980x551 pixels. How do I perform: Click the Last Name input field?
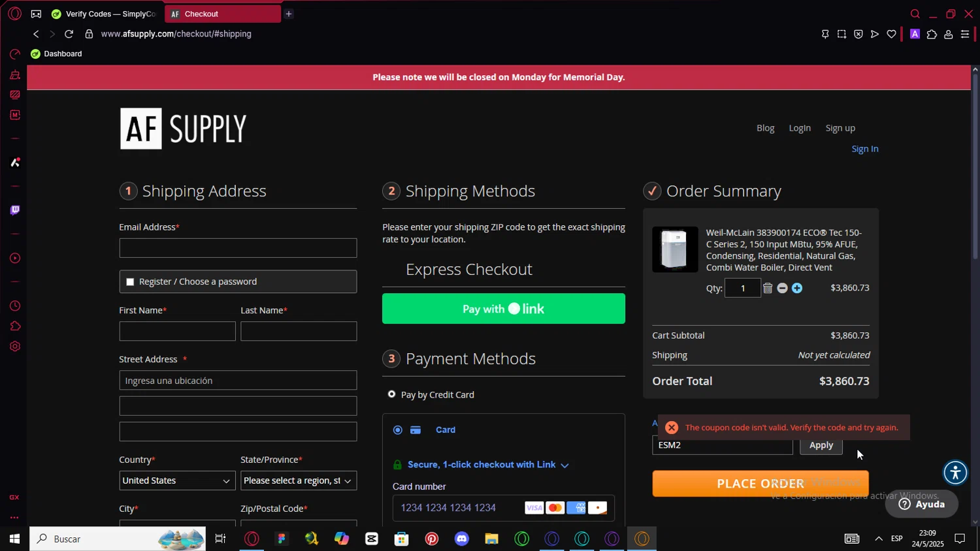pos(299,331)
